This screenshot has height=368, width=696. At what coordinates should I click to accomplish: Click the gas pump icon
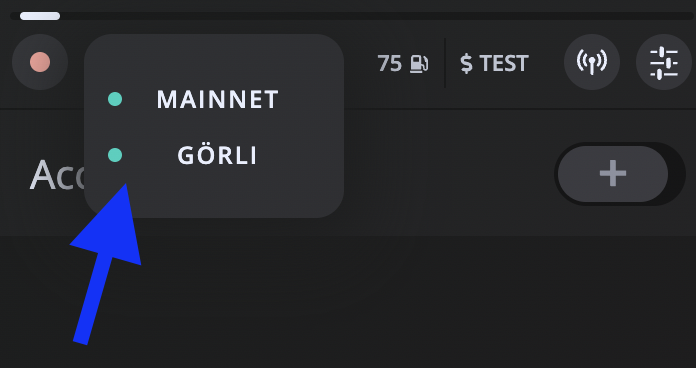coord(419,64)
